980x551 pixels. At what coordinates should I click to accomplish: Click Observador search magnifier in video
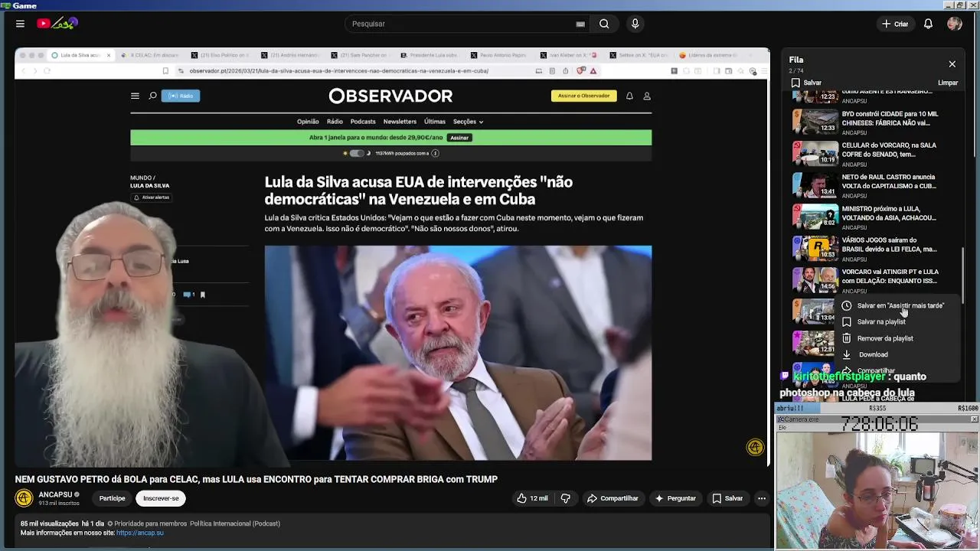pos(152,96)
